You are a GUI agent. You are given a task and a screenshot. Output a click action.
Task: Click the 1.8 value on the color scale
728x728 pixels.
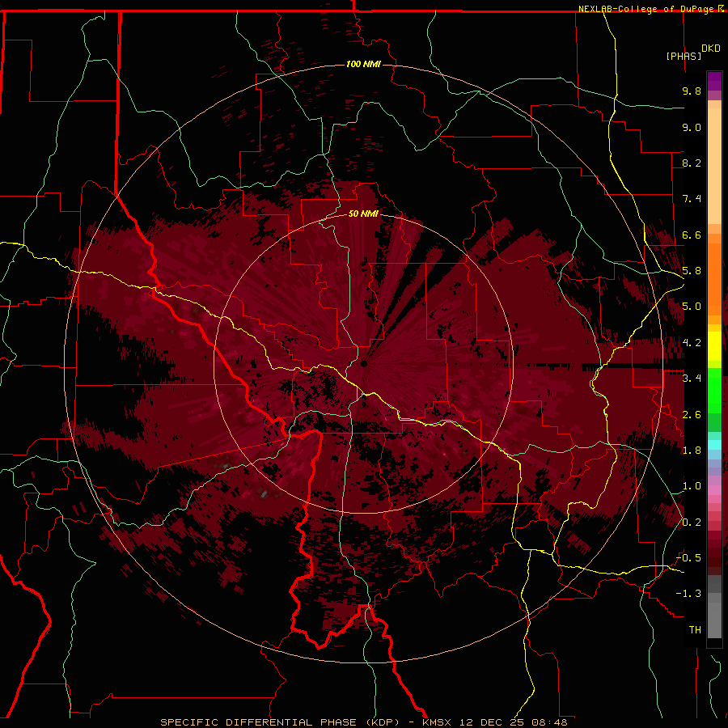pos(692,451)
